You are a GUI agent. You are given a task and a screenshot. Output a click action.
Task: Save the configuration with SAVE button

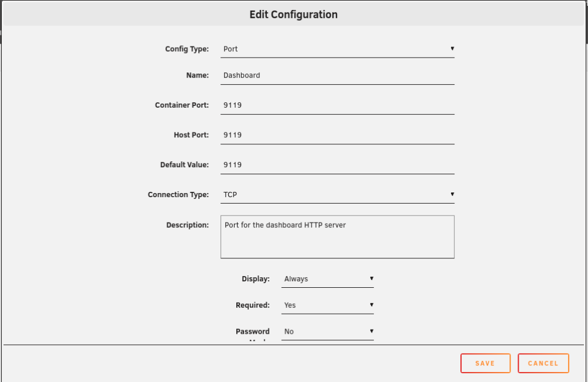[485, 363]
